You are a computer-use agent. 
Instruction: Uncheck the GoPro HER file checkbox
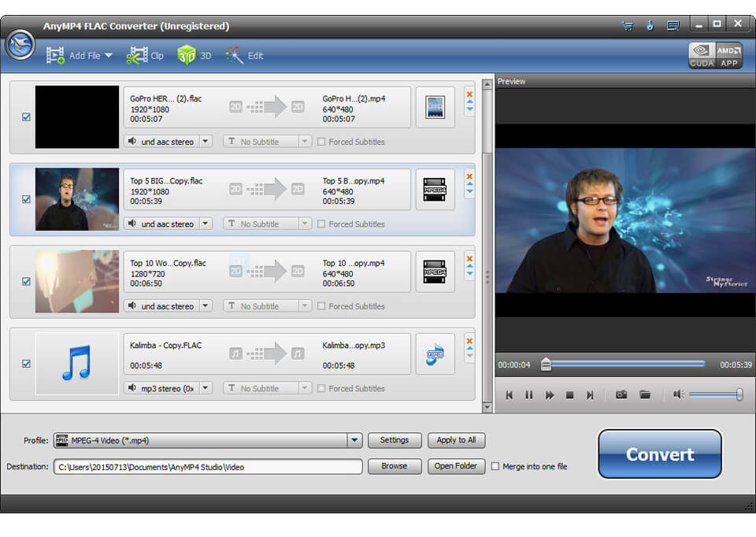26,117
